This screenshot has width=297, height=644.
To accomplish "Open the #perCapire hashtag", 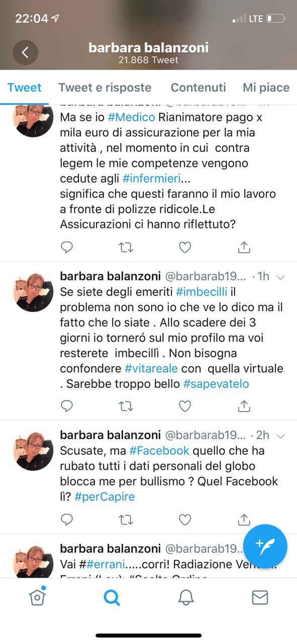I will (105, 497).
